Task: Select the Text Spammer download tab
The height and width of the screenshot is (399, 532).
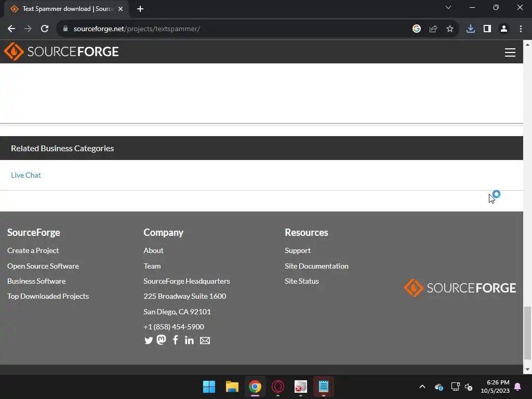Action: [x=66, y=9]
